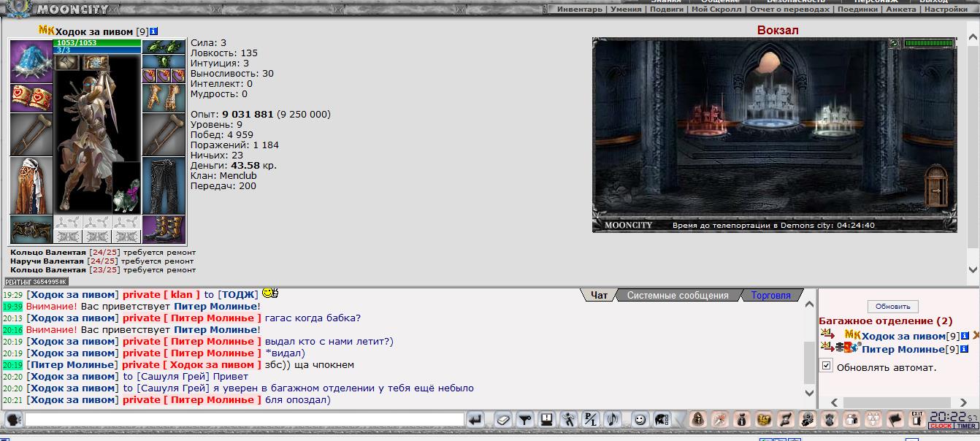Click the exit door in Вокзал scene
Screen dimensions: 980x441
click(x=936, y=186)
